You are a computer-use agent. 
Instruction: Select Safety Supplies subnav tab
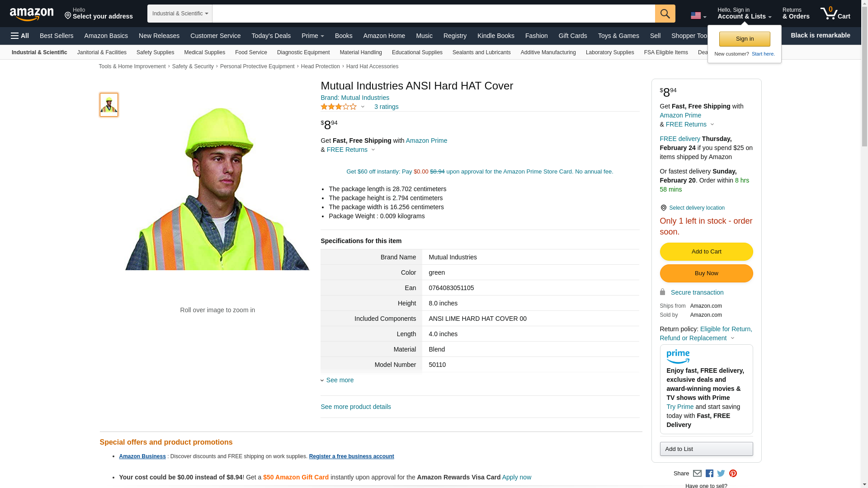point(155,52)
